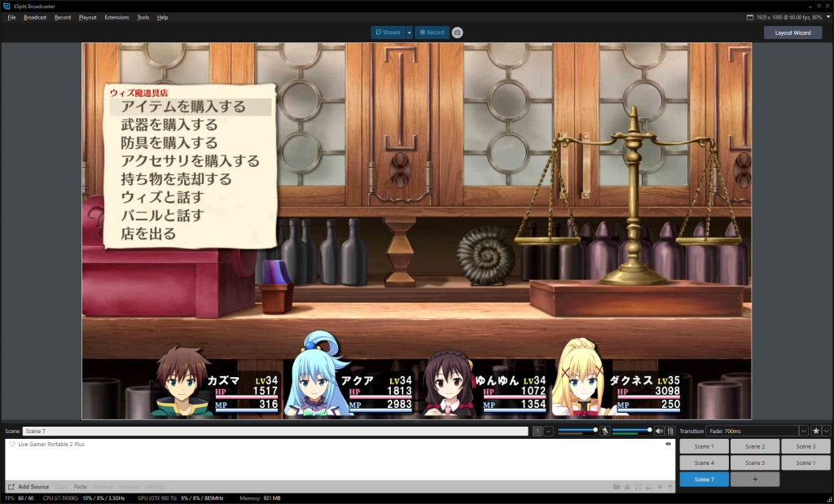Open the Record menu
834x504 pixels.
pyautogui.click(x=63, y=18)
